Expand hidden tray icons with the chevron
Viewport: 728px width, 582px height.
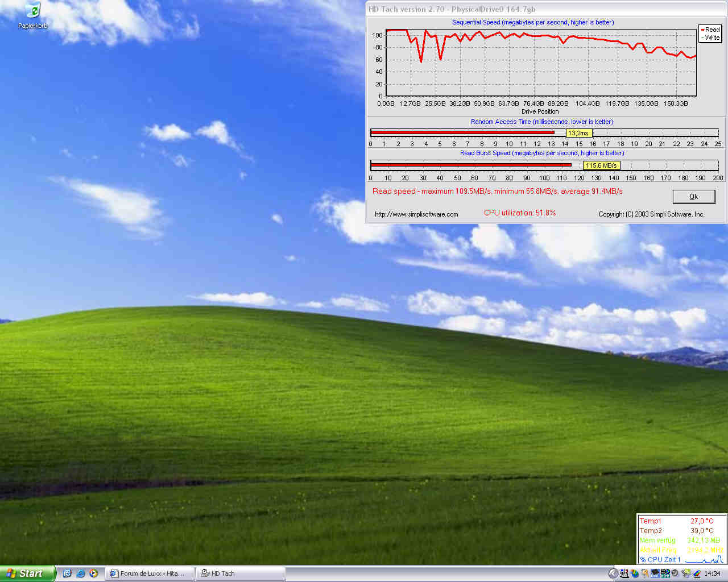(613, 573)
